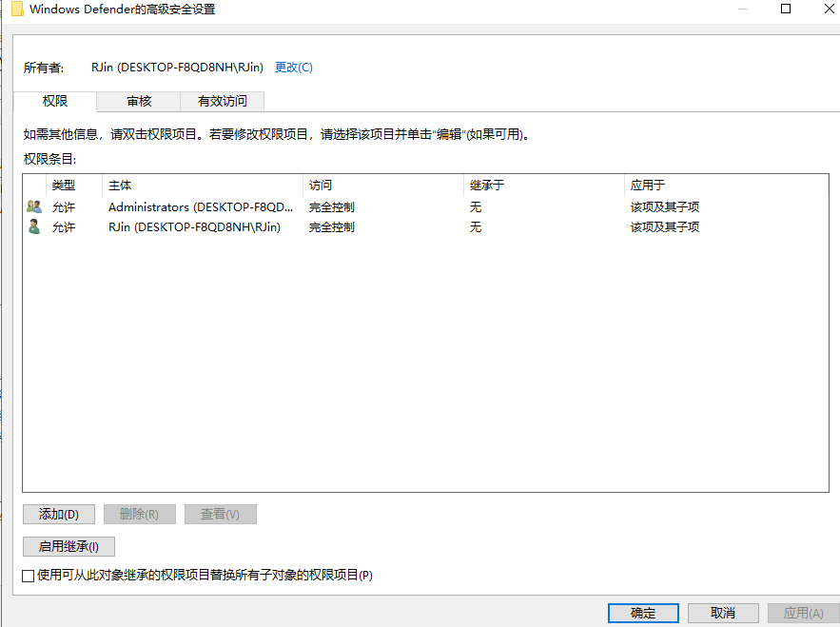Maximize the advanced security settings window
The height and width of the screenshot is (627, 840).
(x=786, y=9)
